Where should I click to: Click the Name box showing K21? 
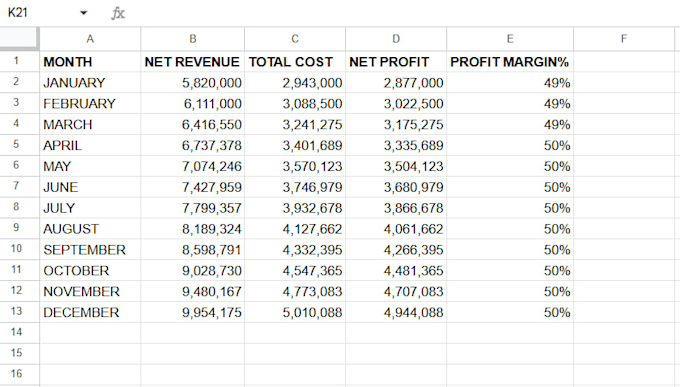click(18, 13)
